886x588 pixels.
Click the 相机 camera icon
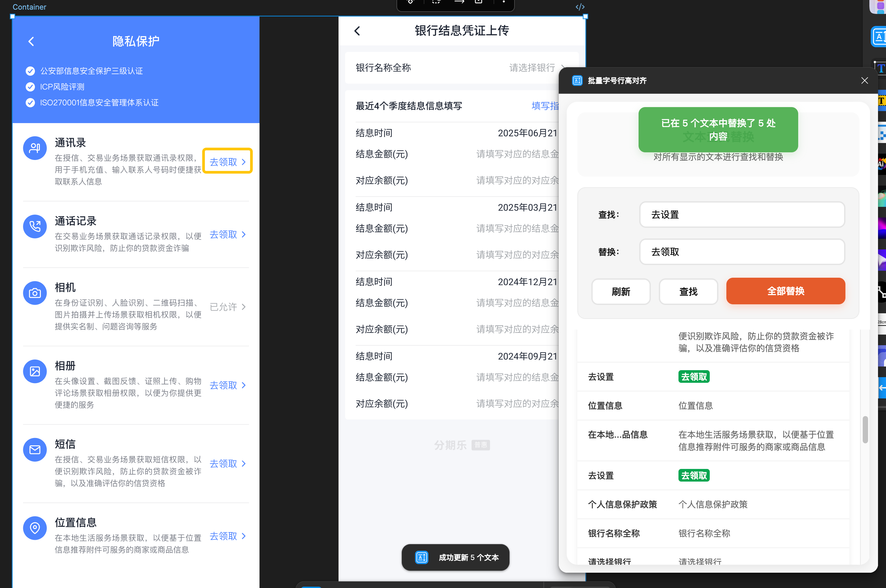tap(35, 293)
